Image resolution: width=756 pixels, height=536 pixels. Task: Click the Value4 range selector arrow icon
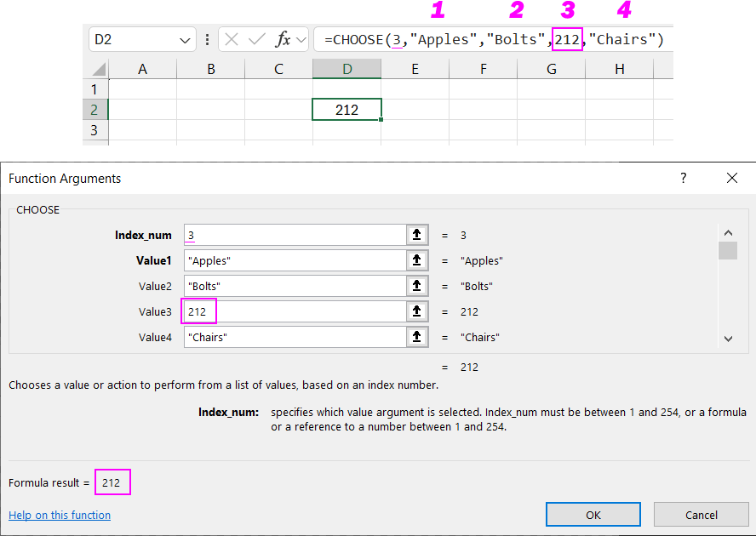(x=415, y=338)
